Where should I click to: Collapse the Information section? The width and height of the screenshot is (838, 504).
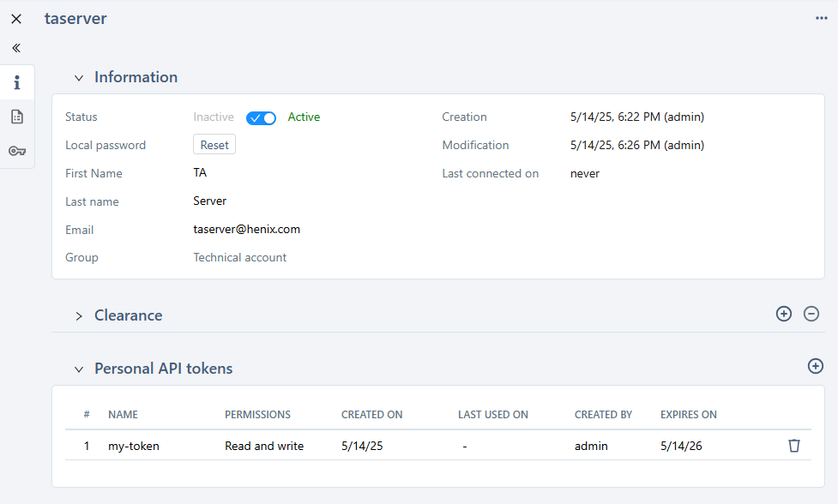tap(78, 77)
